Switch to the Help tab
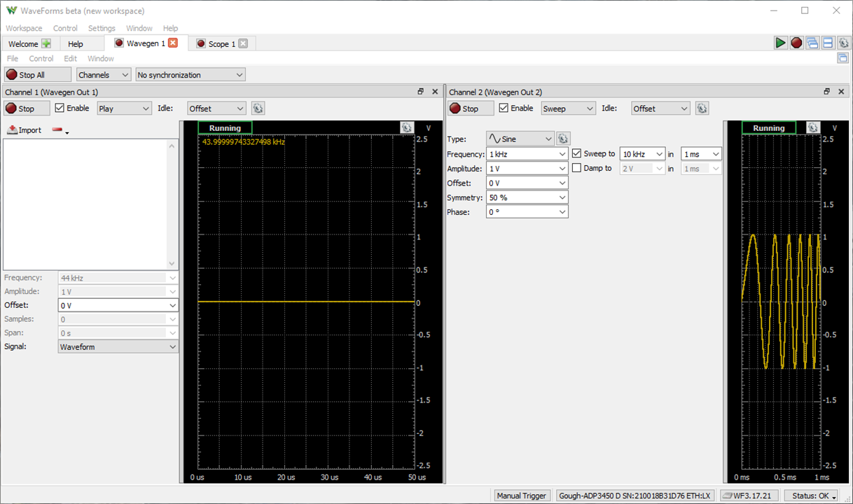 tap(76, 44)
